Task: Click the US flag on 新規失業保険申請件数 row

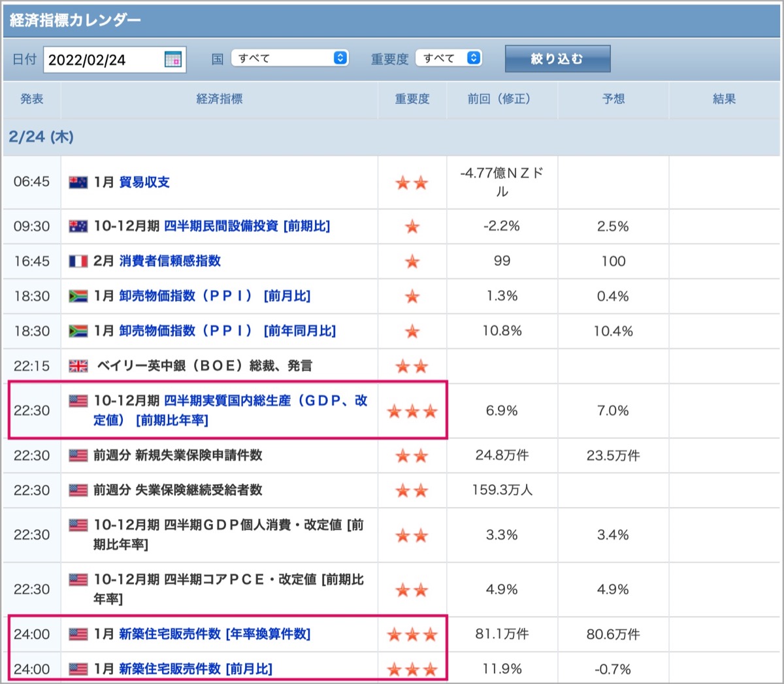Action: click(x=78, y=455)
